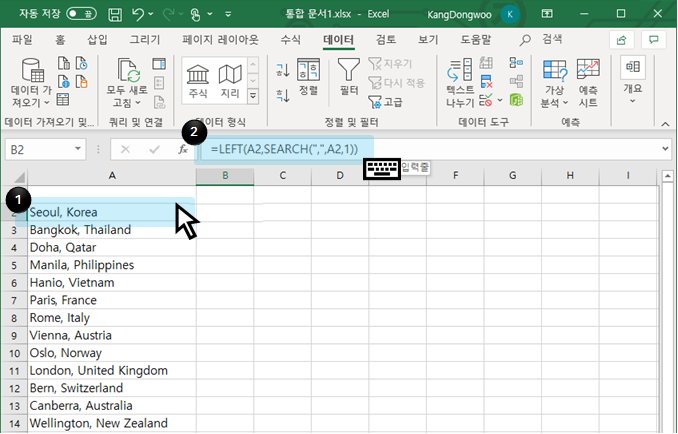Click the touch/mouse mode icon
Screen dimensions: 678x434
(x=195, y=15)
